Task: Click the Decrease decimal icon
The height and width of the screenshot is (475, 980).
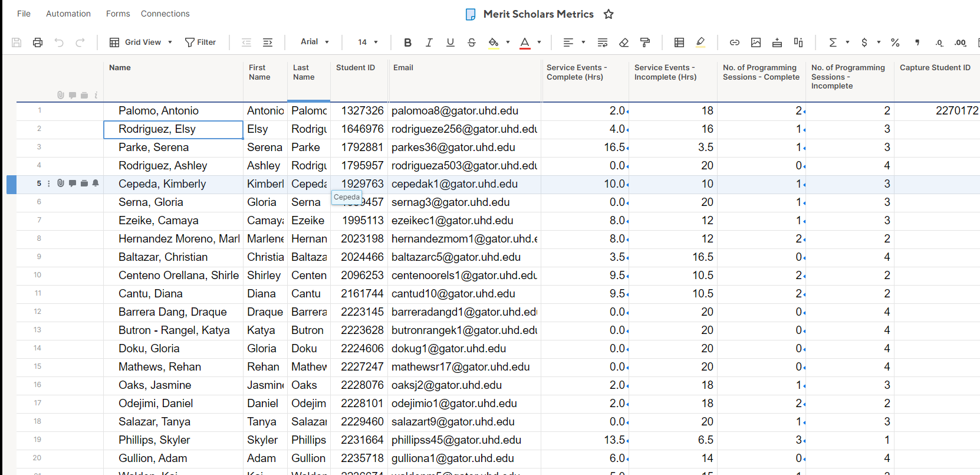Action: tap(939, 42)
